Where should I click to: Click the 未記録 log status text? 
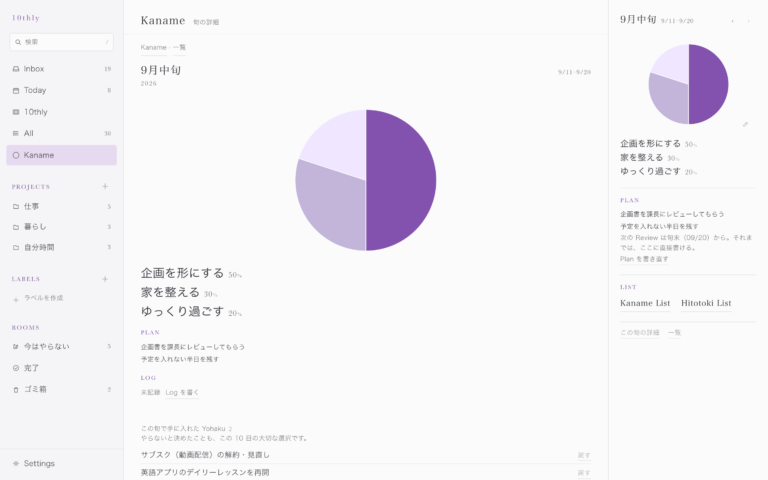tap(150, 392)
